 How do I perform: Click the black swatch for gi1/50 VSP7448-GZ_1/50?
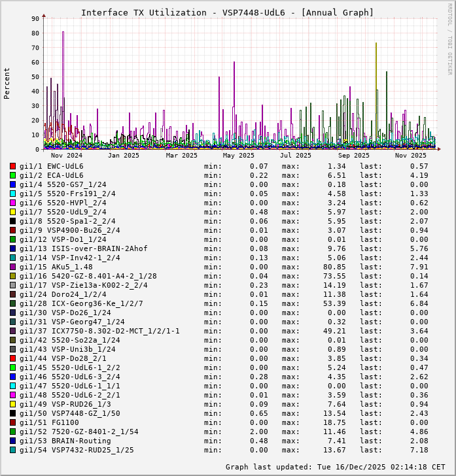pos(12,413)
